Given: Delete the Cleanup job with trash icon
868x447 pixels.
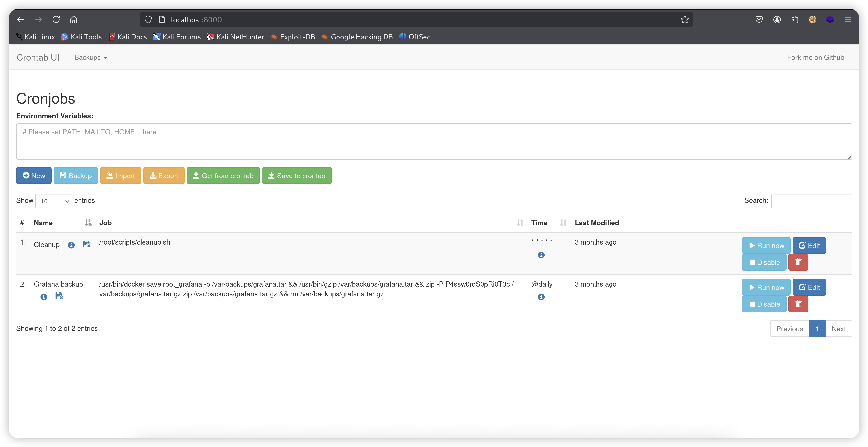Looking at the screenshot, I should [798, 262].
